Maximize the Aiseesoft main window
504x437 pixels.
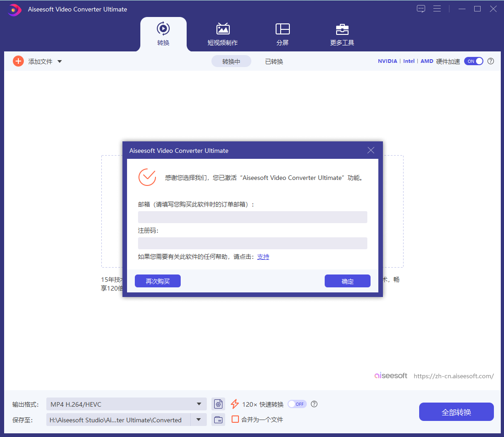tap(477, 9)
